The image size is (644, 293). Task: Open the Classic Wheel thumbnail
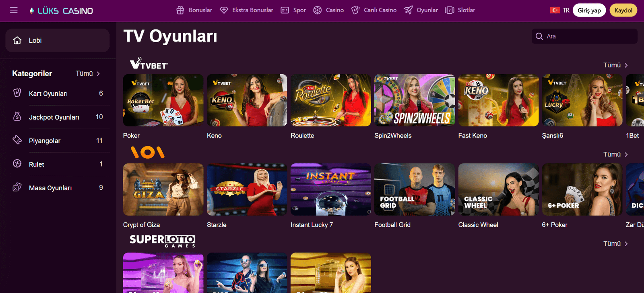click(498, 189)
